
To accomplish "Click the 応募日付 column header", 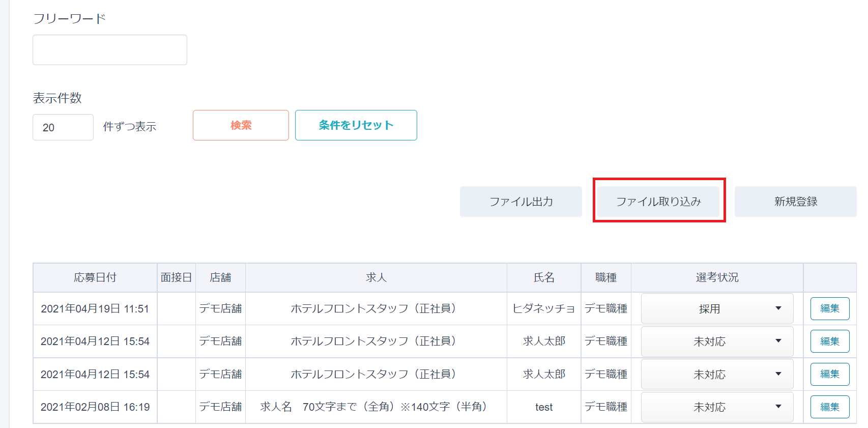I will 95,277.
